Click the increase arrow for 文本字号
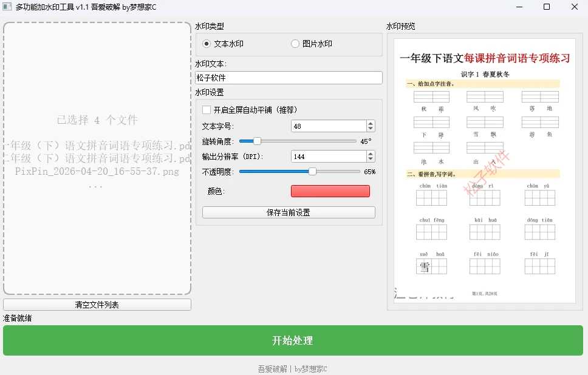 pyautogui.click(x=371, y=123)
